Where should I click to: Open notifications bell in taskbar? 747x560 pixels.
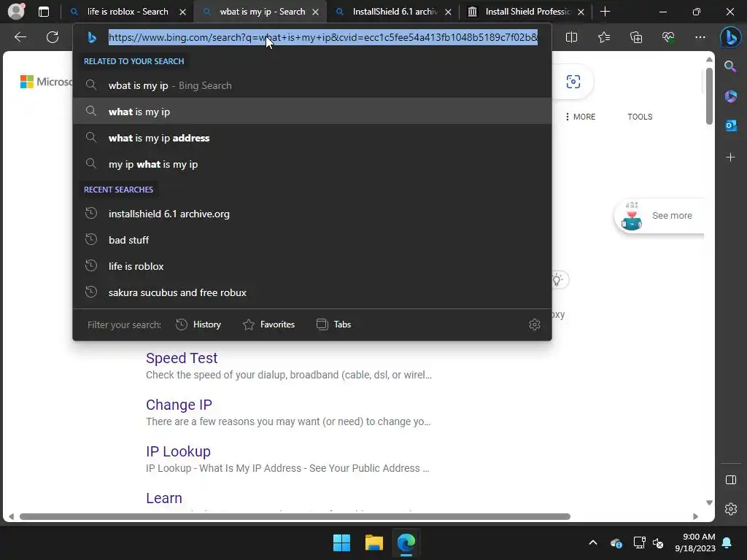727,542
